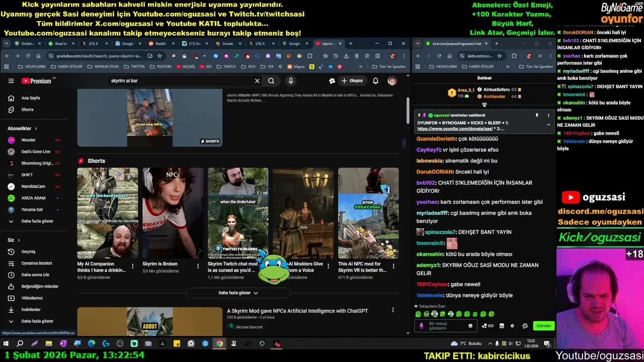The image size is (644, 362).
Task: Open options for 'My AI Companion' short
Action: tap(133, 266)
